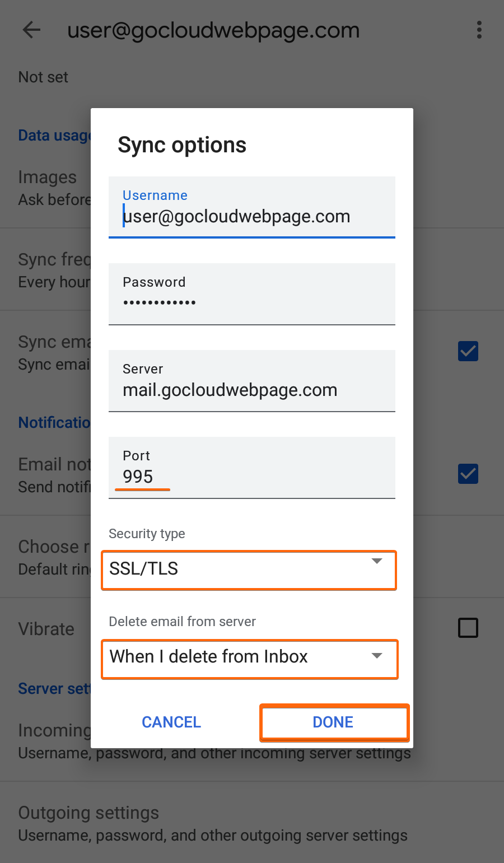Click the When I delete from Inbox arrow
The width and height of the screenshot is (504, 863).
click(377, 655)
